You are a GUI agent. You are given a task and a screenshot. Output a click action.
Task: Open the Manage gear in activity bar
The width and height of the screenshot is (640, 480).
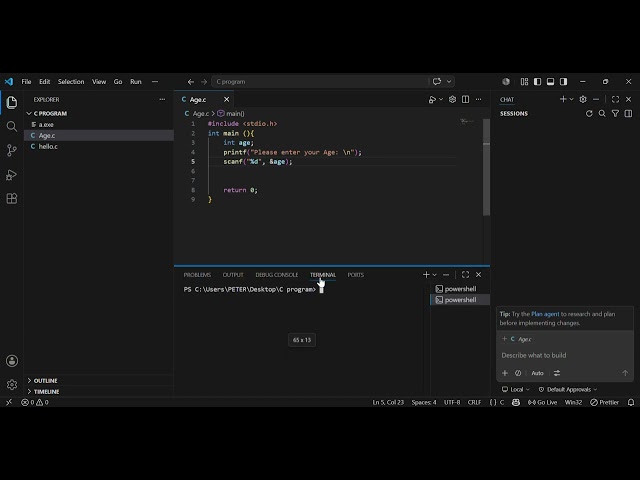(x=12, y=384)
